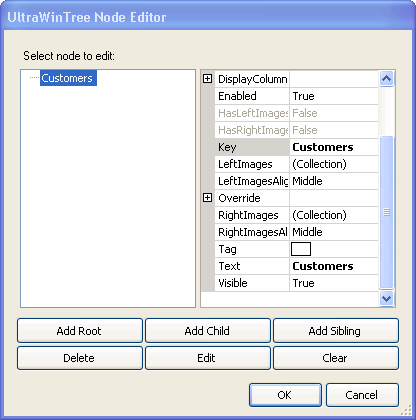This screenshot has width=416, height=420.
Task: Edit the Key value Customers
Action: tap(334, 147)
